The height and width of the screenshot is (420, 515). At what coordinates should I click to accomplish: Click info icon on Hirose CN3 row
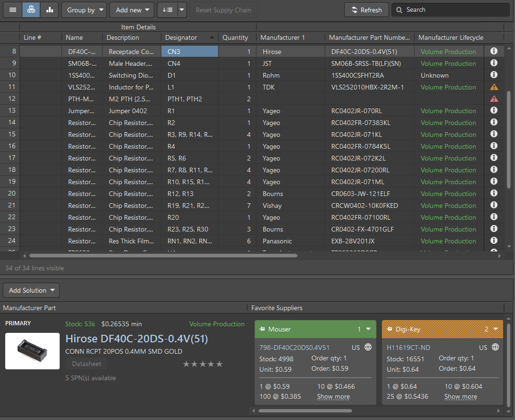(x=494, y=51)
